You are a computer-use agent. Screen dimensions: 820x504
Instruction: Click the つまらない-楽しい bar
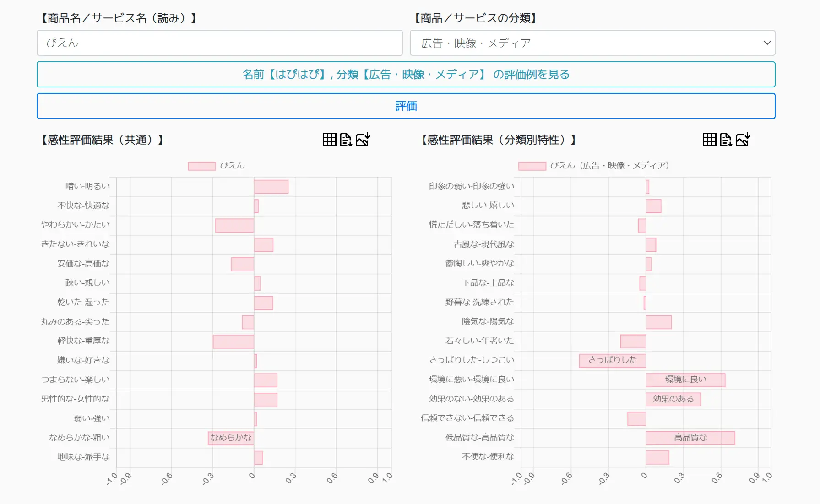[x=266, y=380]
